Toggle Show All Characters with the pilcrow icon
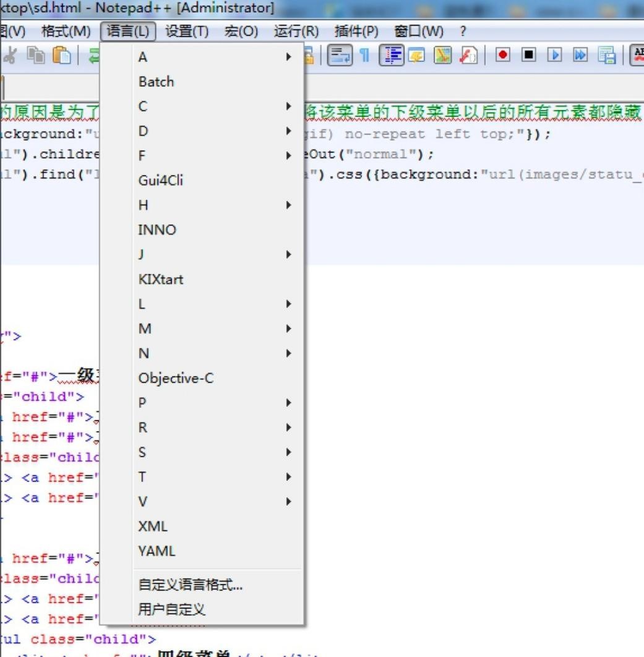Viewport: 644px width, 657px height. [365, 56]
